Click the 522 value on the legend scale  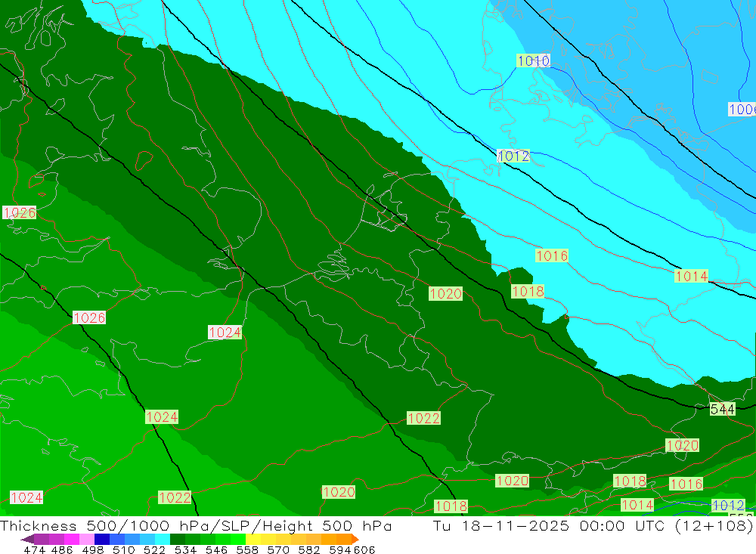[154, 549]
